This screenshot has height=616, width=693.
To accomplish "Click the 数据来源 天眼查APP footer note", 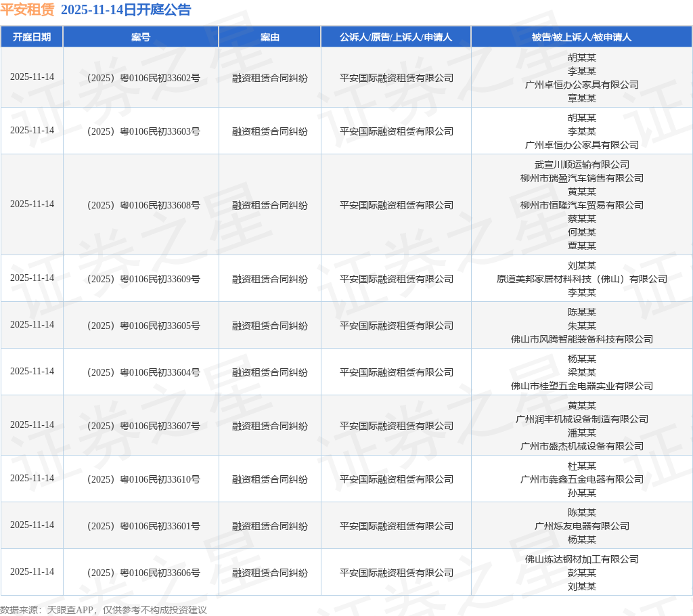I will click(104, 610).
